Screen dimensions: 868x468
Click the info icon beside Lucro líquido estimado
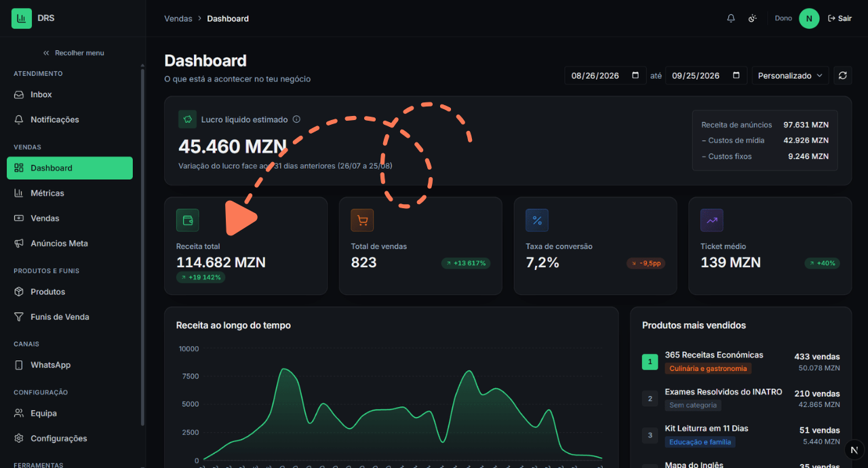[x=296, y=119]
